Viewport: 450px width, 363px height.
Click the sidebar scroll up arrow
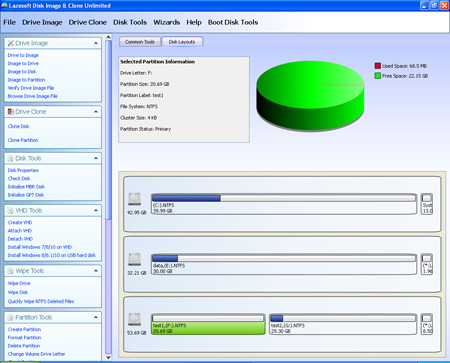108,37
